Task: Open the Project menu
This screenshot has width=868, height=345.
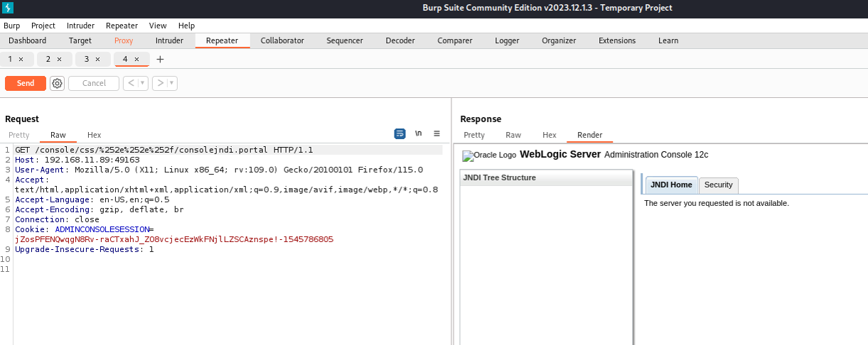Action: click(x=43, y=26)
